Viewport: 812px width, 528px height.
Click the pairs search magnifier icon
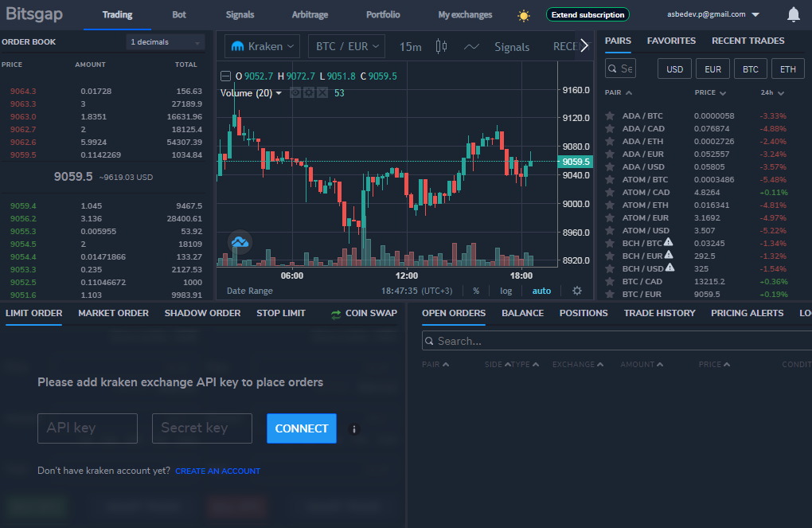[612, 69]
